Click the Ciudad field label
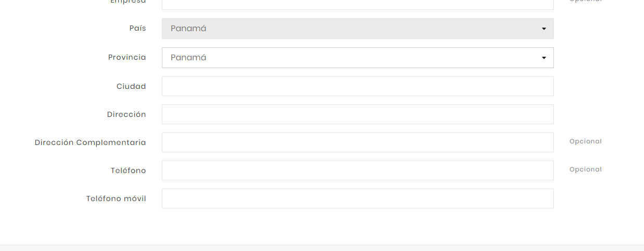This screenshot has width=644, height=251. (x=131, y=87)
